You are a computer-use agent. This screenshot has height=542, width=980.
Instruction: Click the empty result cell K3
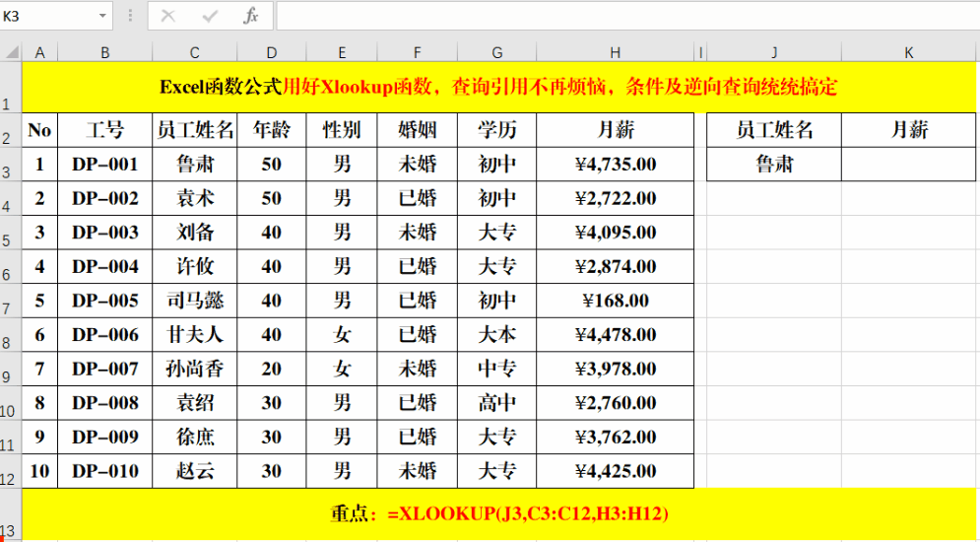[x=909, y=165]
